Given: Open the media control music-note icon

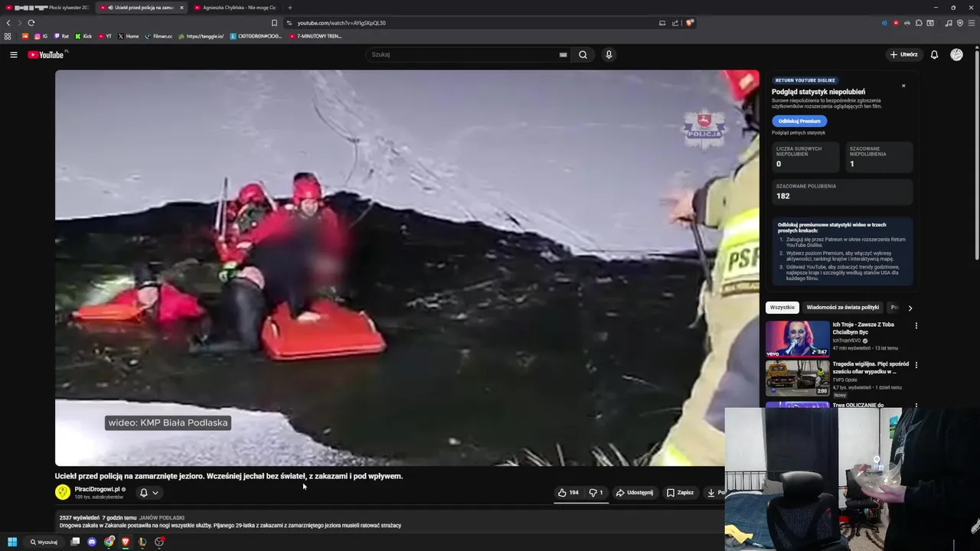Looking at the screenshot, I should pos(949,23).
